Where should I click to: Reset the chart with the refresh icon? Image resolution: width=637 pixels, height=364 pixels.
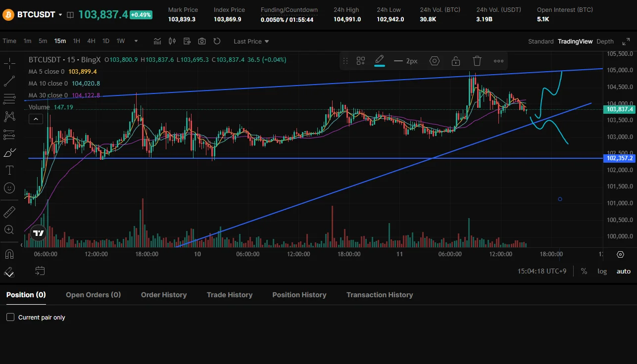tap(217, 41)
